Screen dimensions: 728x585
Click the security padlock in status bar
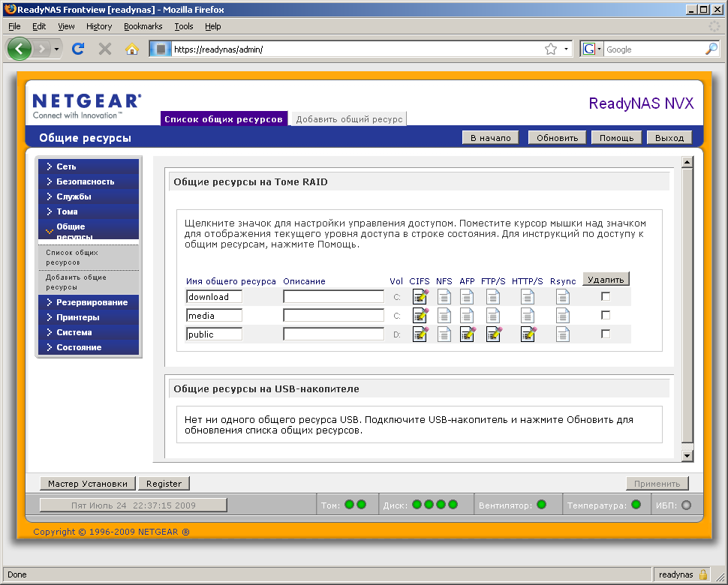point(703,574)
